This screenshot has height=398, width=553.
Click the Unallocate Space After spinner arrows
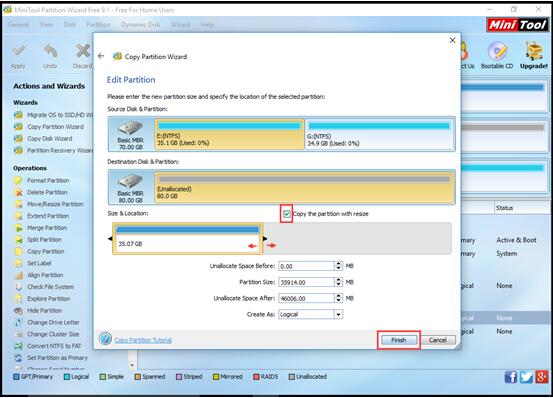pos(338,298)
